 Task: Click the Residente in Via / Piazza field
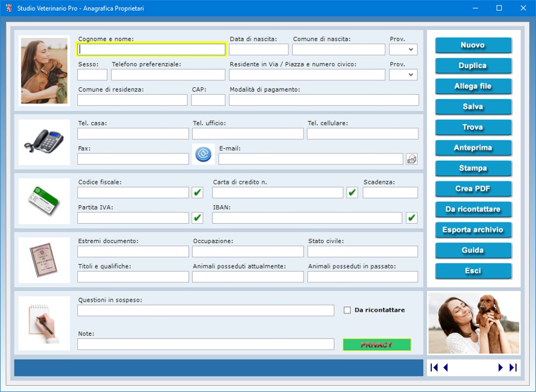307,75
